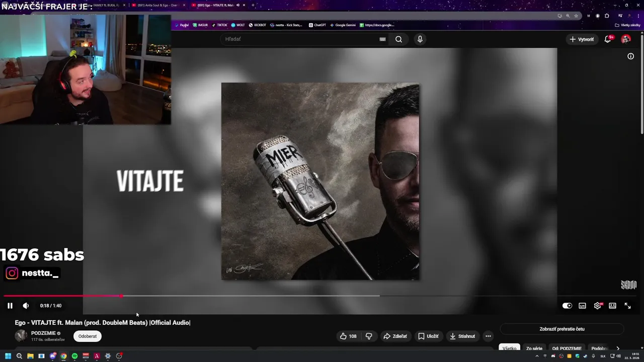Enter fullscreen mode on the player

[627, 306]
